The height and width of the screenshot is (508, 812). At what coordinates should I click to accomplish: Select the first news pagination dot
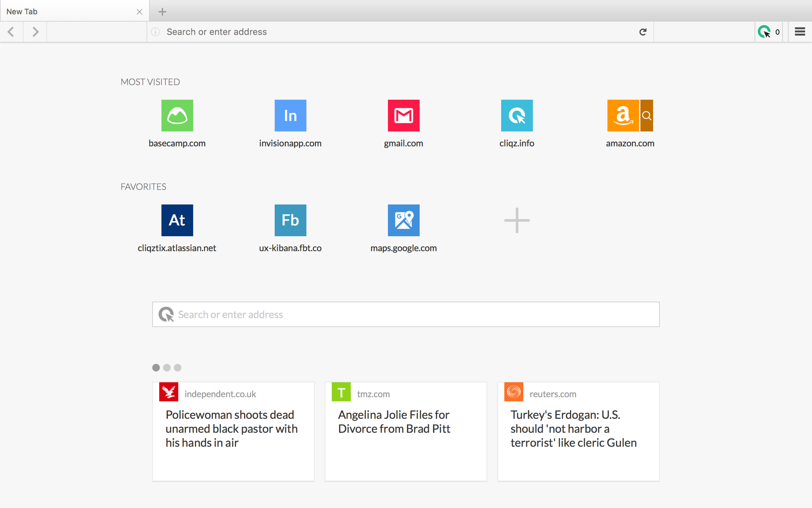click(156, 368)
